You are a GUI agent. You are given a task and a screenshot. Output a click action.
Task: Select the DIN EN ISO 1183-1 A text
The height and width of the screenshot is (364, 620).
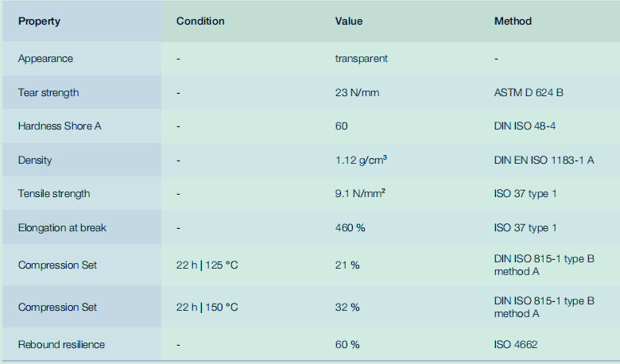[x=544, y=160]
